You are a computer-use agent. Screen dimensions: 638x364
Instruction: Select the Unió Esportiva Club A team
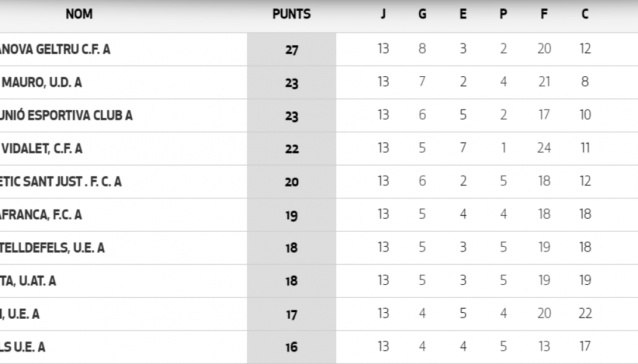coord(66,116)
